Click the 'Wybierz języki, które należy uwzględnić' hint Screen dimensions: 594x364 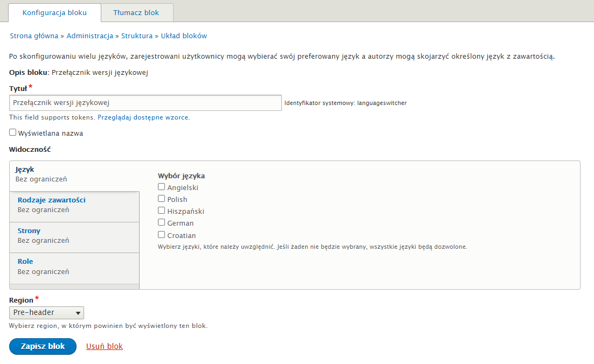pos(313,247)
